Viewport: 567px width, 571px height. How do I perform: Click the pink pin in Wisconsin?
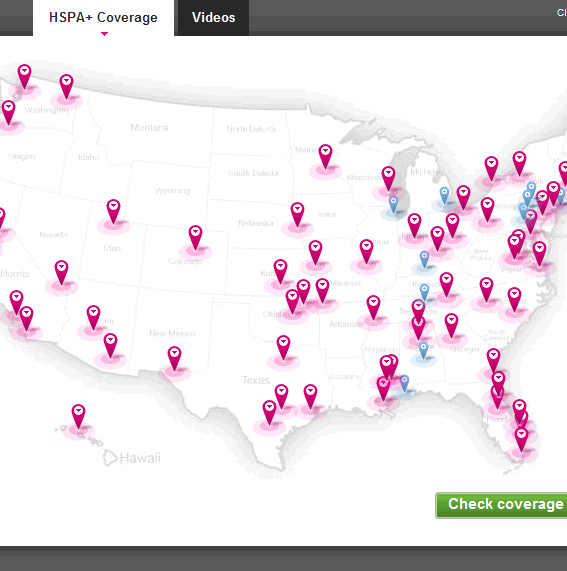388,179
